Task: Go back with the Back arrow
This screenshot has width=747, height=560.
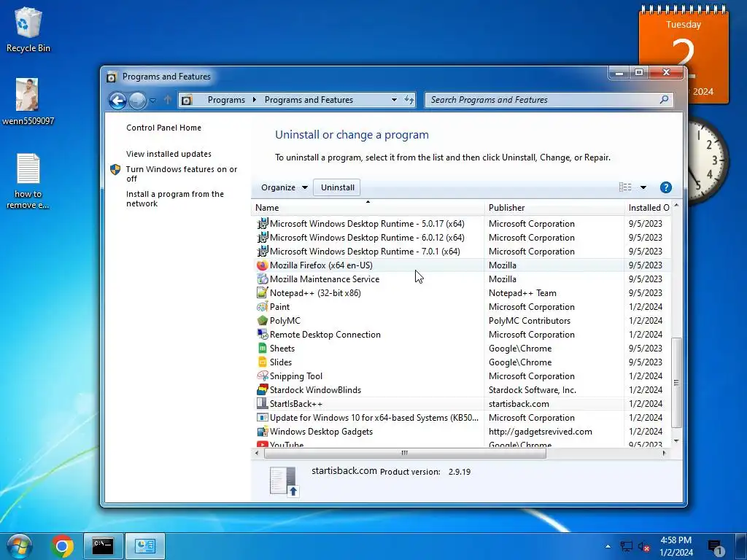Action: tap(117, 101)
